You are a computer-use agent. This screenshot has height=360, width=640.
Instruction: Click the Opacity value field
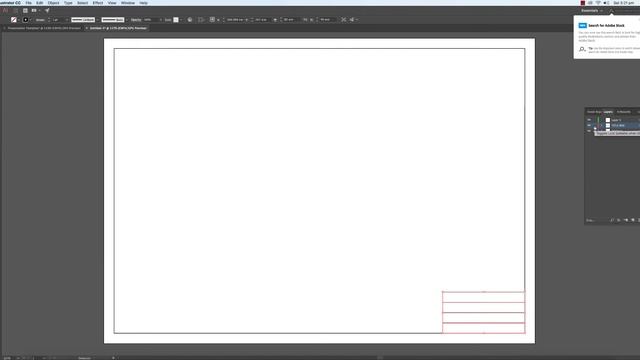(x=149, y=20)
